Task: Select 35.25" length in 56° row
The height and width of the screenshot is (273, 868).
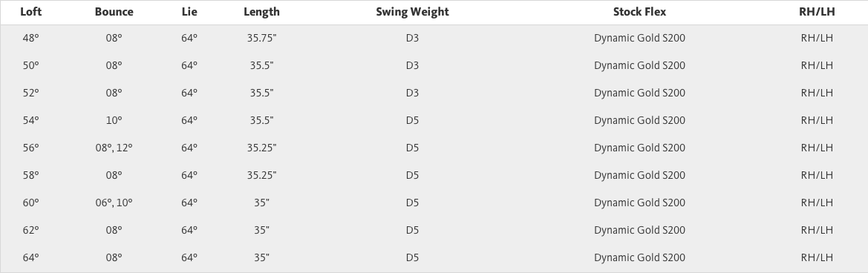Action: click(262, 148)
